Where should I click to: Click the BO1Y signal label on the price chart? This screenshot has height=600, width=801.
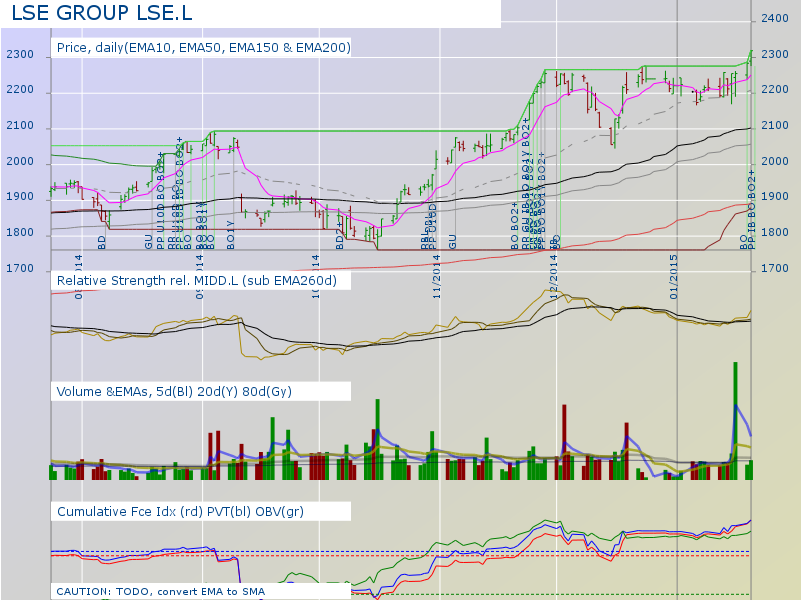(x=230, y=235)
